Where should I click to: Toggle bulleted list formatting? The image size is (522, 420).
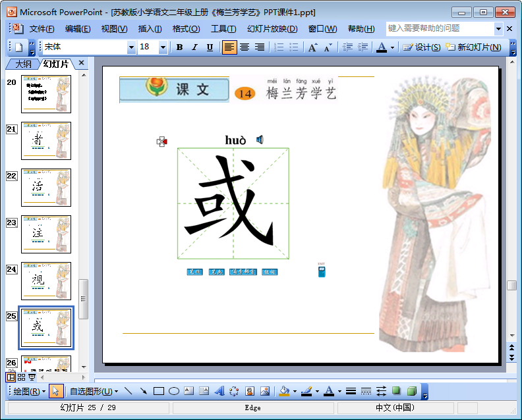(x=294, y=47)
